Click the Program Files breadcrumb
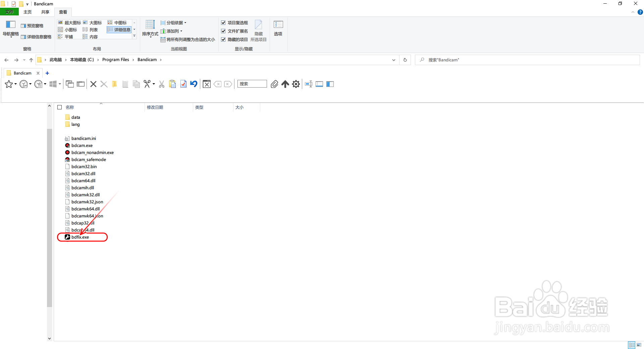 (115, 60)
